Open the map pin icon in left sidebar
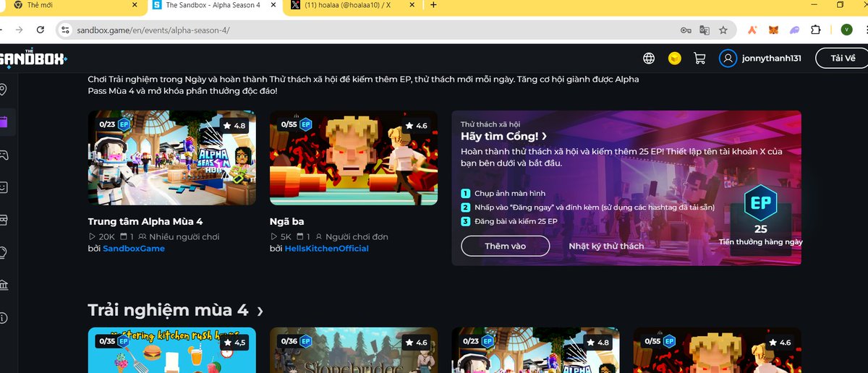This screenshot has width=868, height=373. [x=4, y=90]
